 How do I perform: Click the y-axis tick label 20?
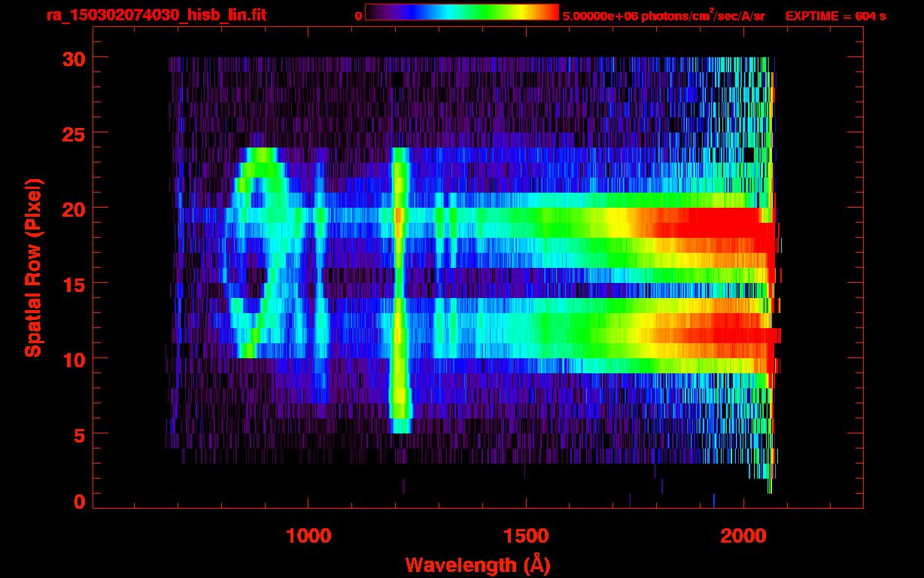[74, 208]
